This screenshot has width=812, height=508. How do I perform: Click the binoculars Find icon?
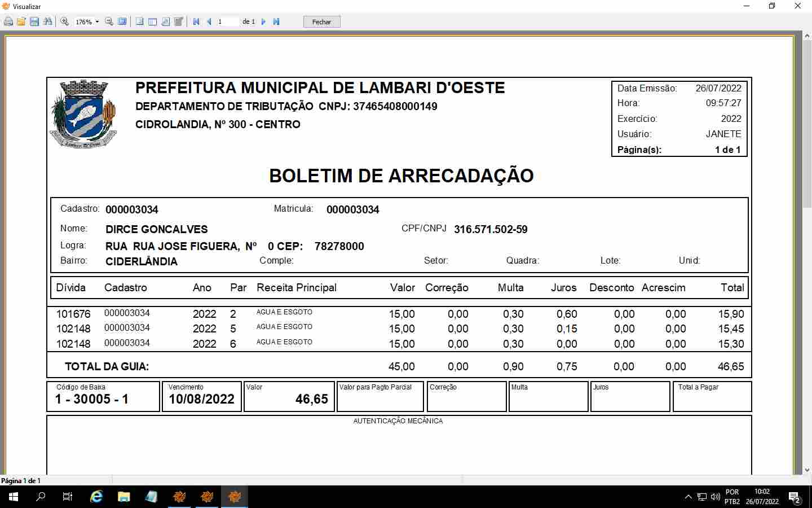[x=47, y=21]
